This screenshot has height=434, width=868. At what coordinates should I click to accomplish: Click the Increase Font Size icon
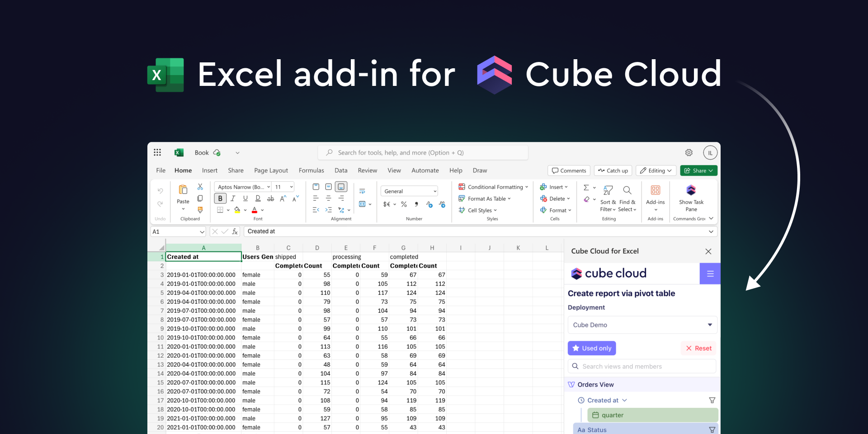tap(283, 198)
